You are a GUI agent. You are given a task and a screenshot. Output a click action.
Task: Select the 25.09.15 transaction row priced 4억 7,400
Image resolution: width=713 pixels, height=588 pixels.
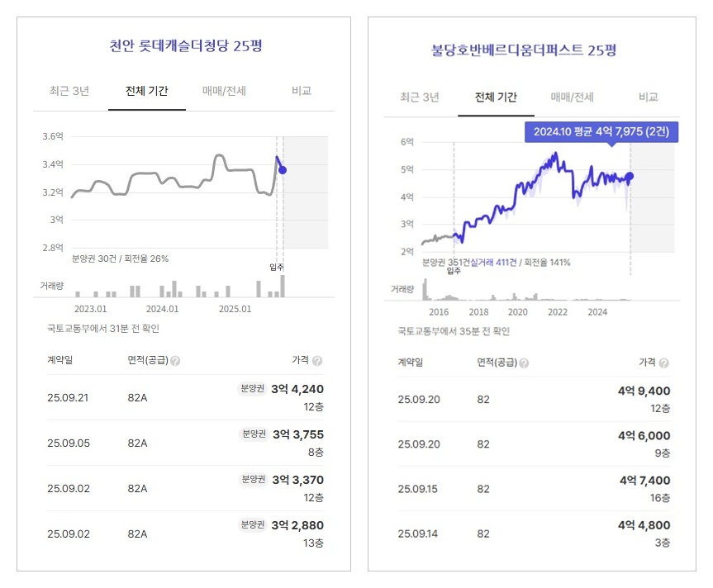click(534, 488)
